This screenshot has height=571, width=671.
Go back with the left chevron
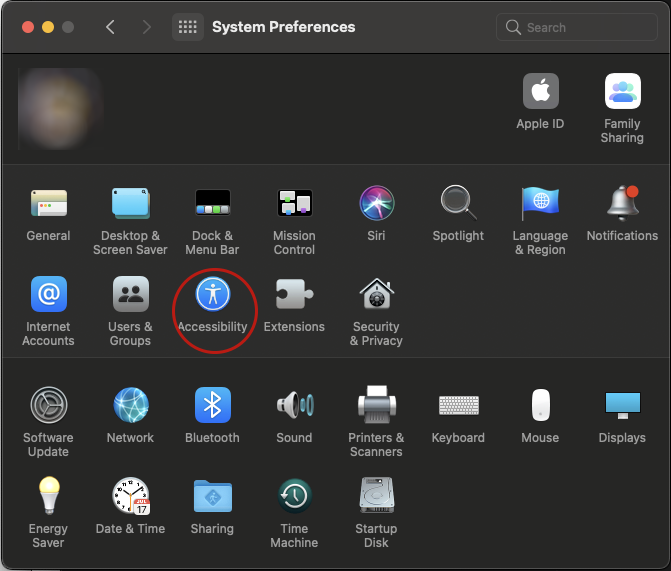[x=110, y=27]
